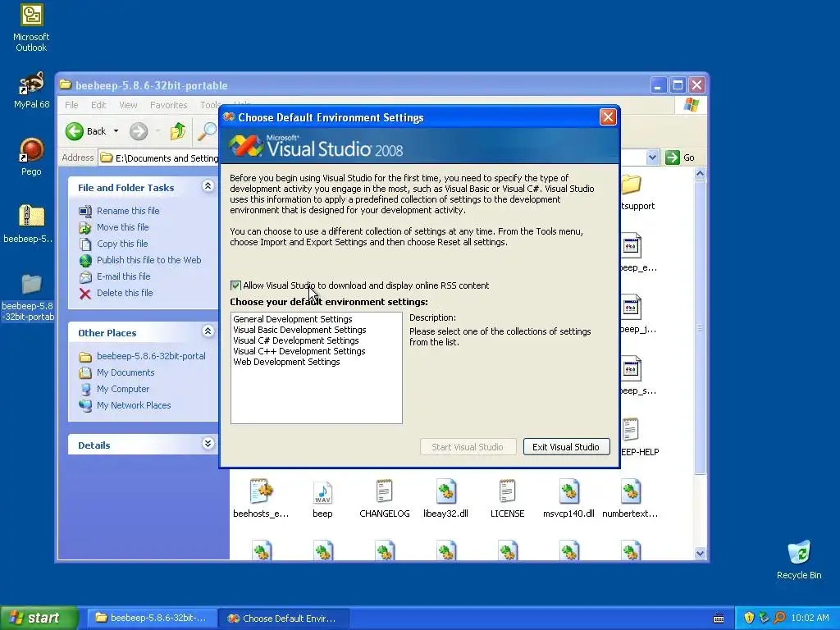Close the Choose Default Environment Settings dialog
This screenshot has width=840, height=630.
coord(608,116)
